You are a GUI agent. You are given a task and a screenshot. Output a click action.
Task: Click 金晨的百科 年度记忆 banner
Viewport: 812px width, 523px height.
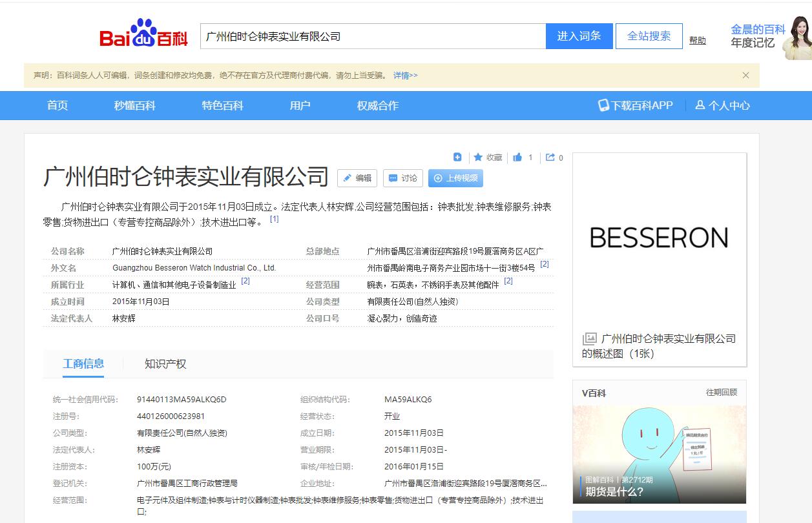771,37
